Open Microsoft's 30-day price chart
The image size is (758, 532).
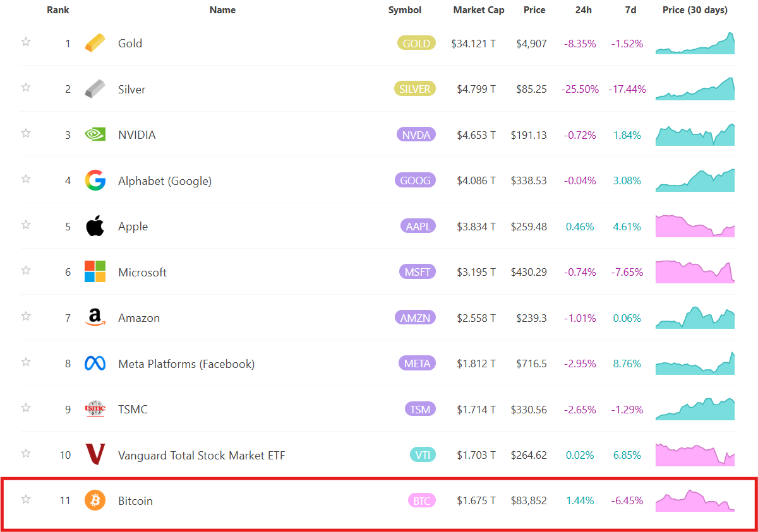(695, 271)
